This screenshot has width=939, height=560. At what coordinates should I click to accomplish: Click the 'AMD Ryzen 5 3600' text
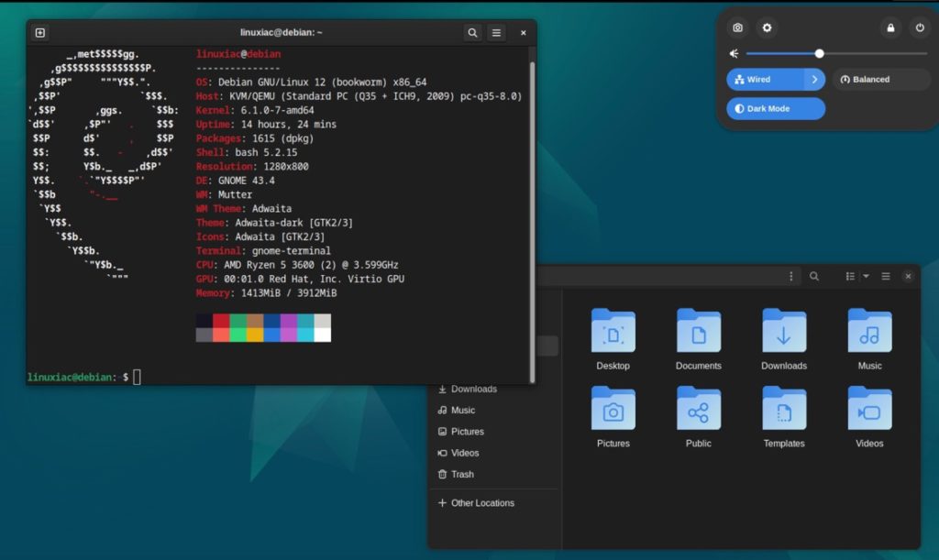[x=270, y=265]
